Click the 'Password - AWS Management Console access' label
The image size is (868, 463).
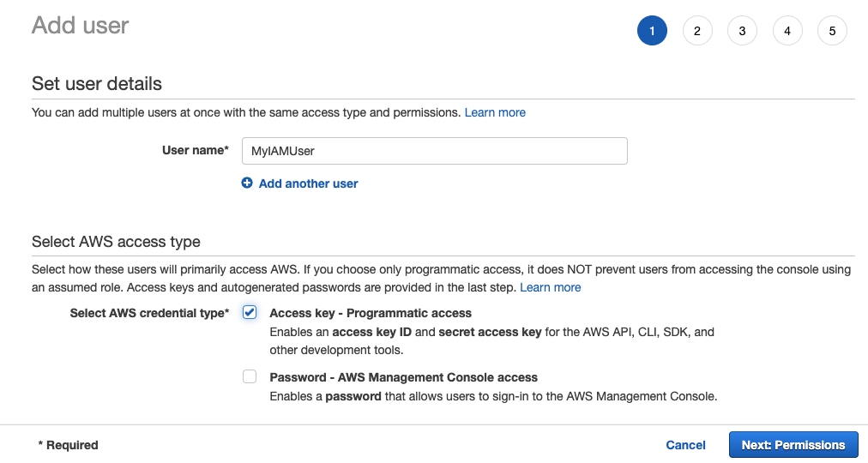(403, 377)
